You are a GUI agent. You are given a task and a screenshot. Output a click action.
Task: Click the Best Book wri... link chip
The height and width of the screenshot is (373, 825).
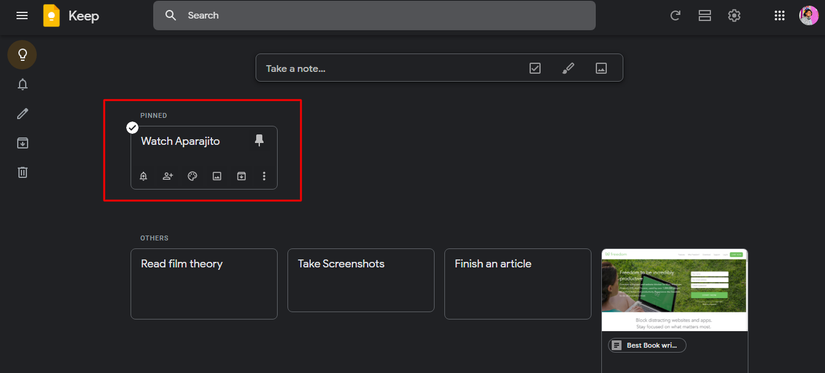pos(647,346)
